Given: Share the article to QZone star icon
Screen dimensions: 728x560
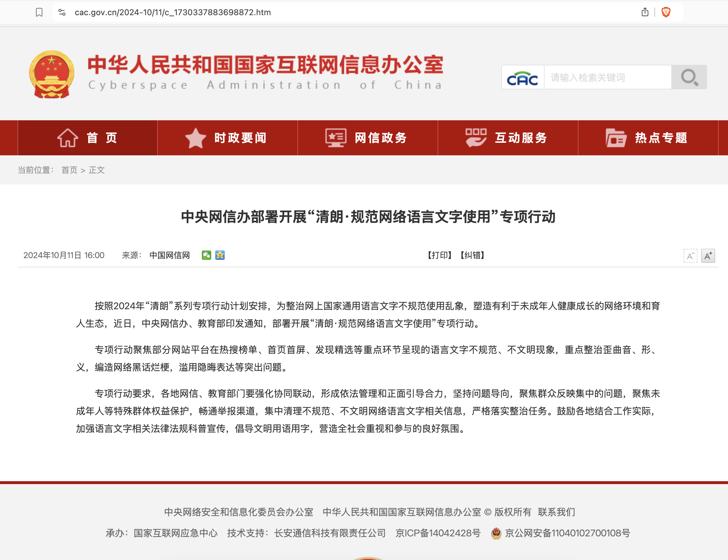Looking at the screenshot, I should 220,255.
